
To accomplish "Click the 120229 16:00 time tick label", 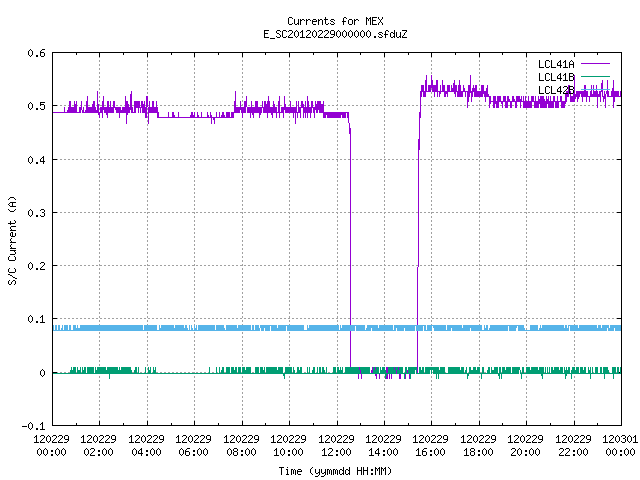I will pos(431,445).
